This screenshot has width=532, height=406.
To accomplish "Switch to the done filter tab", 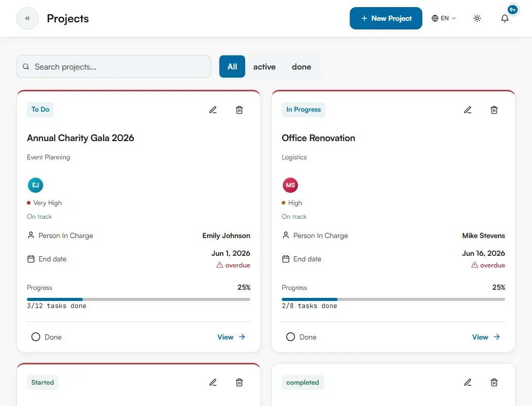I will (302, 66).
